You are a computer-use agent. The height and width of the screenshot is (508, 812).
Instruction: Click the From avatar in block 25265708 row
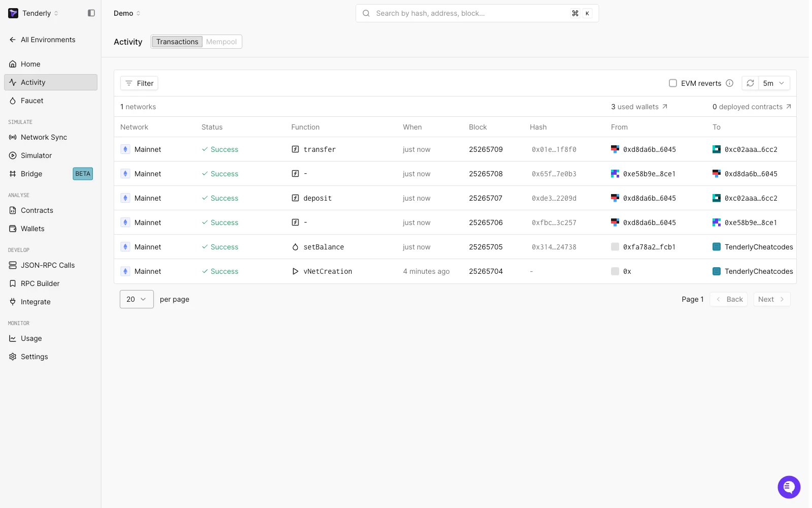tap(615, 174)
